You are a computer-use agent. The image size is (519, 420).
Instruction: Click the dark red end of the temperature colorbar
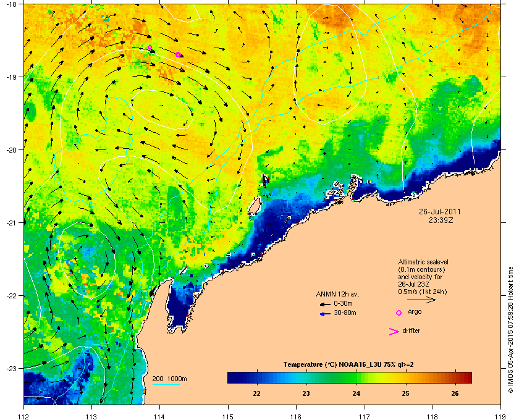click(467, 377)
